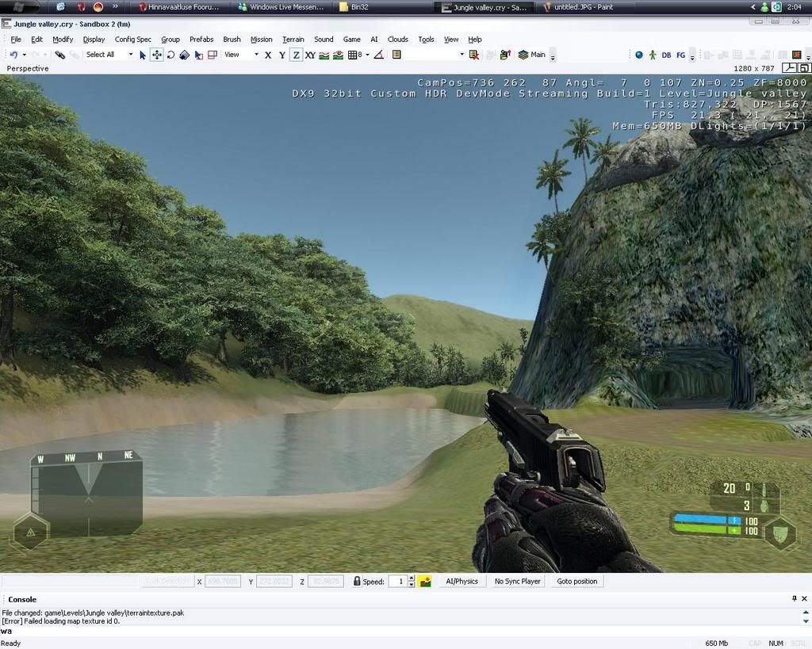The image size is (812, 649).
Task: Click the Speed value input field
Action: [398, 581]
